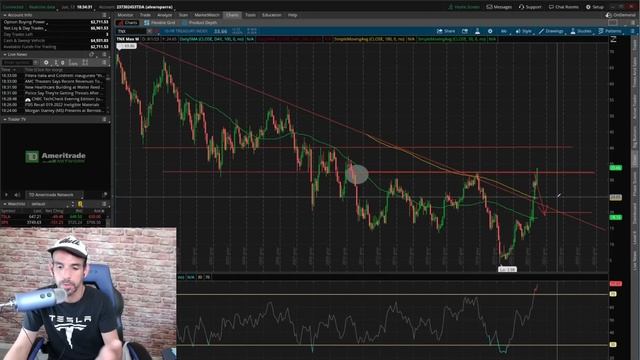Click the Live News settings gear icon
Screen dimensions: 640x360
46,62
